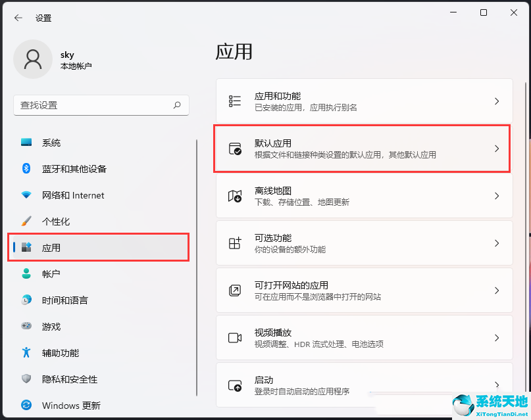The height and width of the screenshot is (420, 531).
Task: Click the 启动 startup icon
Action: coord(234,385)
